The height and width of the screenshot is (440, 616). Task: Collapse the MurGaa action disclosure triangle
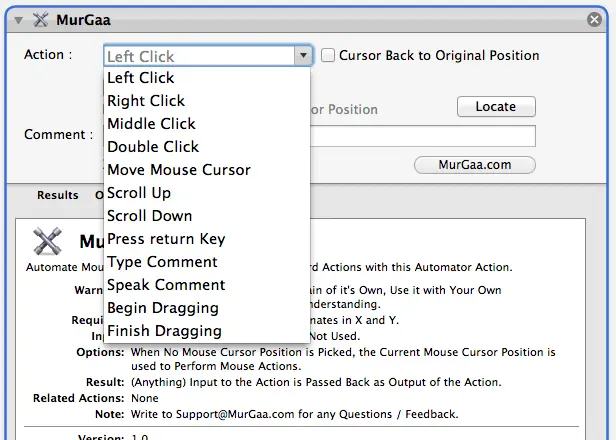(19, 19)
